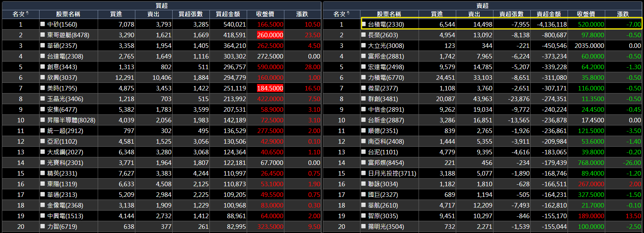The width and height of the screenshot is (644, 233).
Task: Click 收盤價 header in sell panel
Action: (586, 14)
